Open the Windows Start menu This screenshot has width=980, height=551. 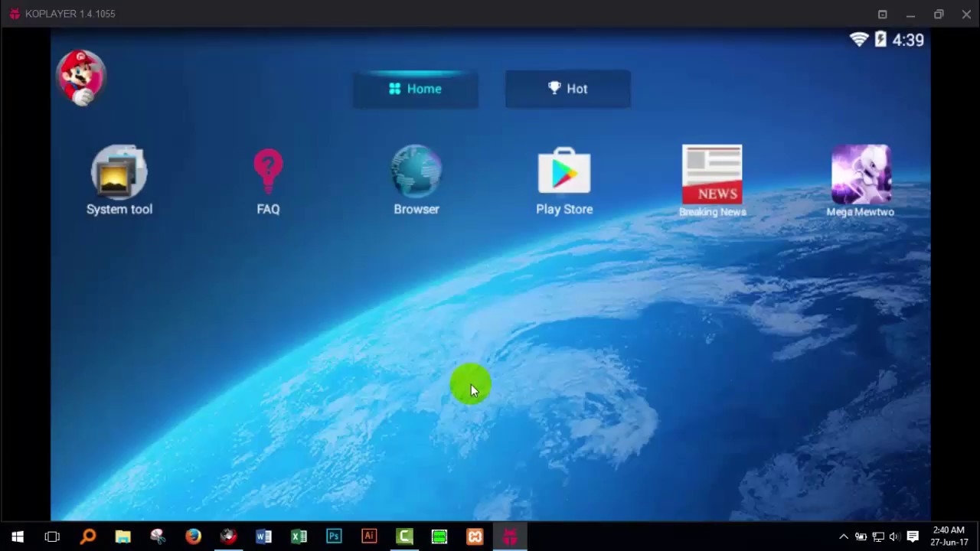[18, 536]
